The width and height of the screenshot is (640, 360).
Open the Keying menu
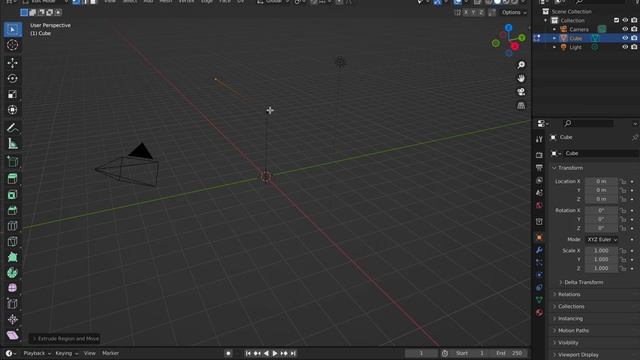pos(66,353)
